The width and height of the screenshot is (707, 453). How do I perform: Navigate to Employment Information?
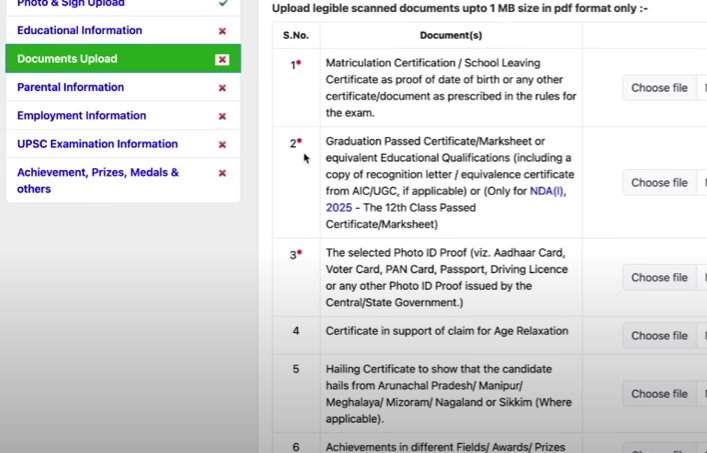click(81, 116)
